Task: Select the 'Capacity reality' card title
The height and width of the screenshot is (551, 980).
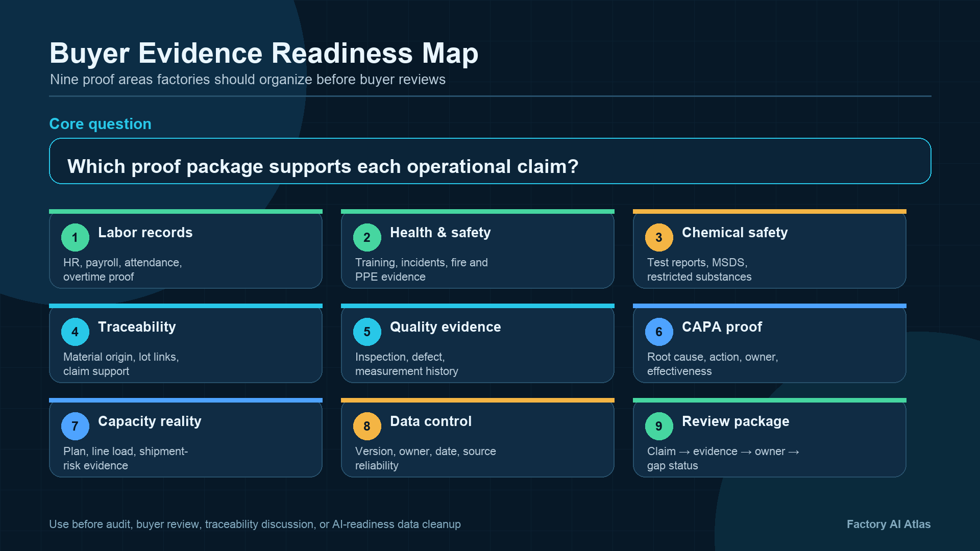Action: [x=150, y=421]
